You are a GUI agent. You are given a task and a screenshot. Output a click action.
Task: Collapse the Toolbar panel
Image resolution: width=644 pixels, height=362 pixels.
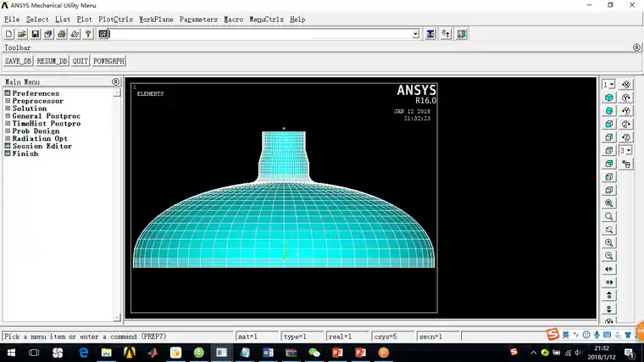[x=636, y=47]
